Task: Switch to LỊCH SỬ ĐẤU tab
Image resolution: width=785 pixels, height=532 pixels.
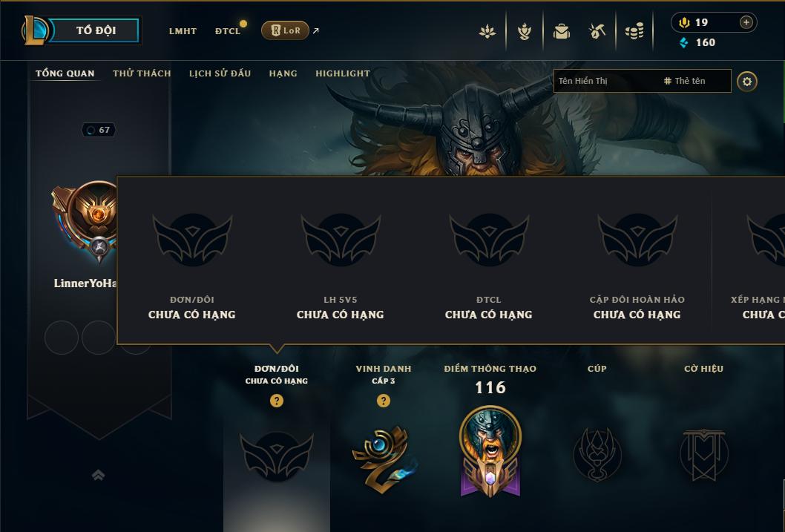Action: 220,73
